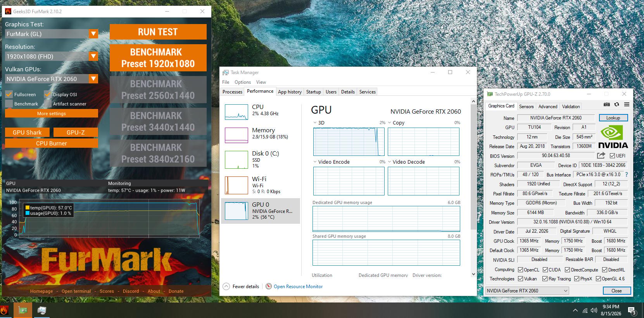
Task: Click the FurMark taskbar flame icon
Action: [x=4, y=310]
